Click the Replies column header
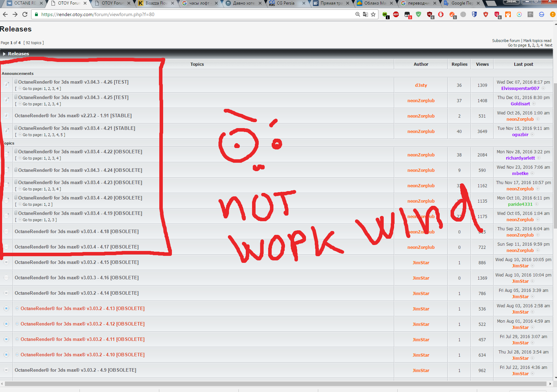Screen dimensions: 557x392 (459, 64)
